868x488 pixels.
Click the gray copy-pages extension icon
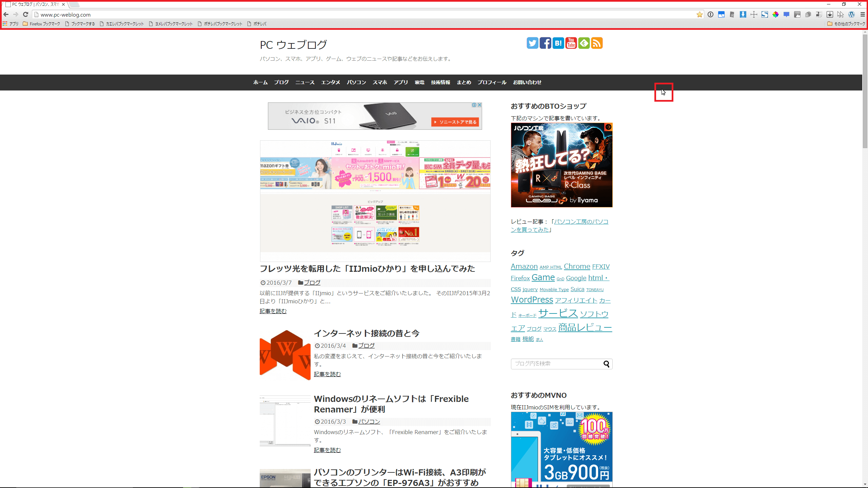pos(808,15)
